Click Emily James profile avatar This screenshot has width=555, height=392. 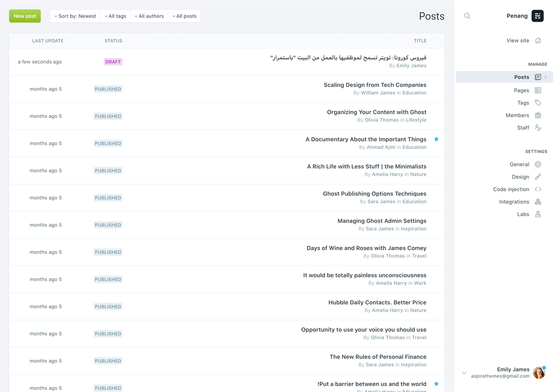[539, 373]
